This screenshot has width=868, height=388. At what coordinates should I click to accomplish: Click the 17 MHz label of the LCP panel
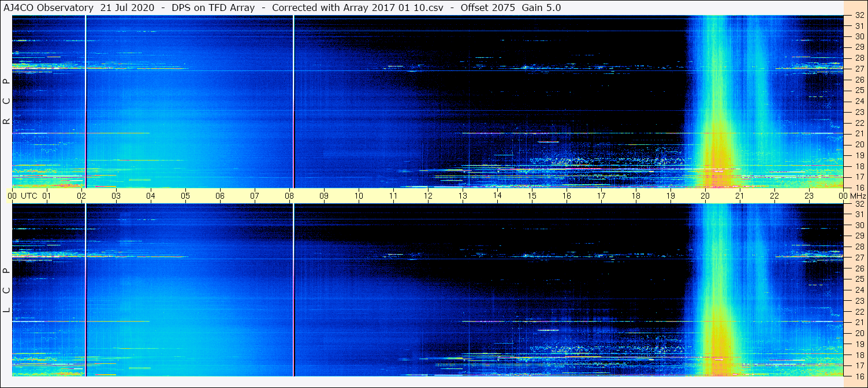(859, 365)
